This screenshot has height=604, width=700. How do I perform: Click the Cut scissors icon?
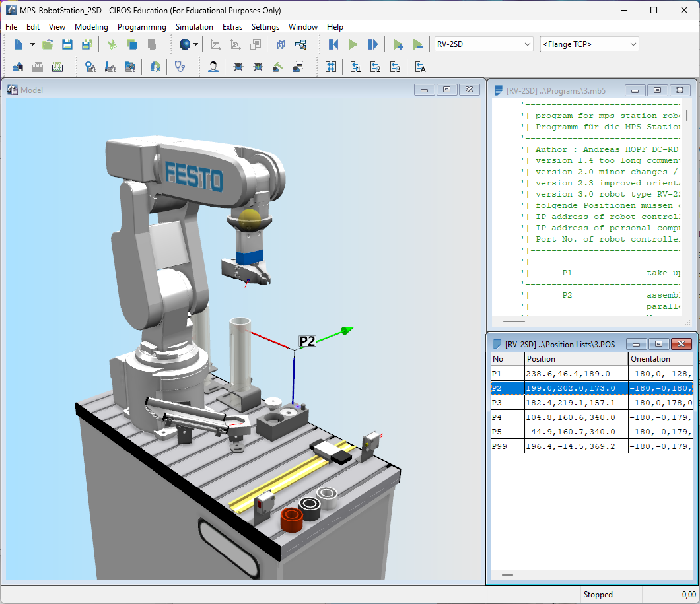(112, 44)
